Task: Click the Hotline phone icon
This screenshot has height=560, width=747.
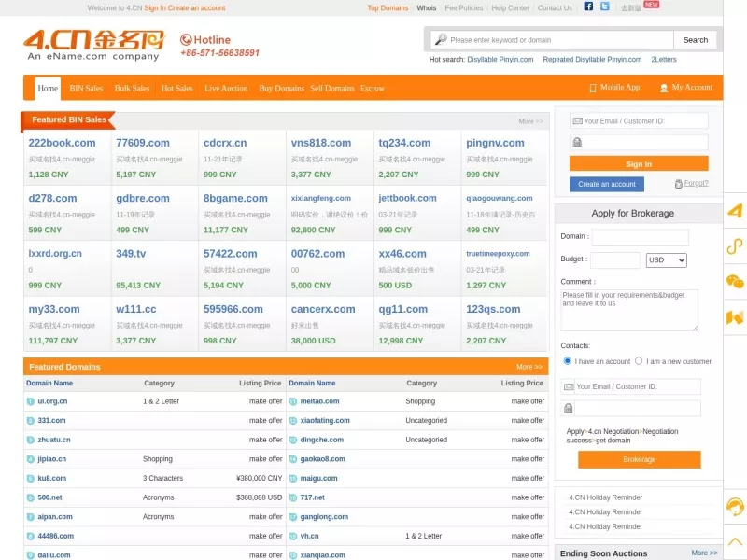Action: tap(186, 40)
